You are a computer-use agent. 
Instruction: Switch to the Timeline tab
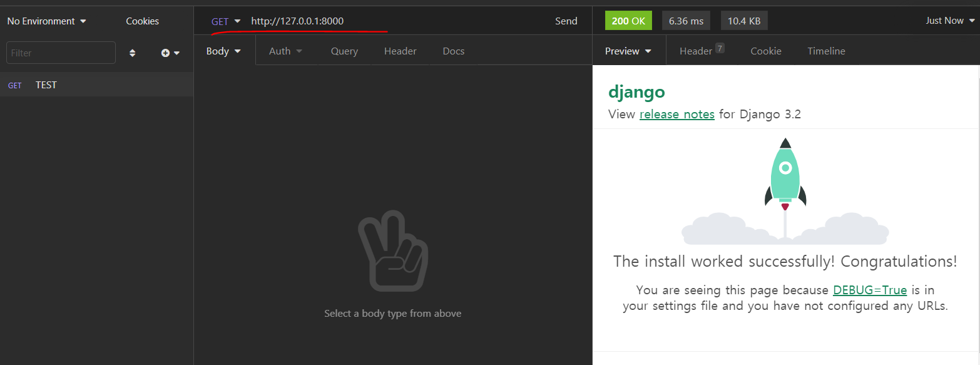826,51
